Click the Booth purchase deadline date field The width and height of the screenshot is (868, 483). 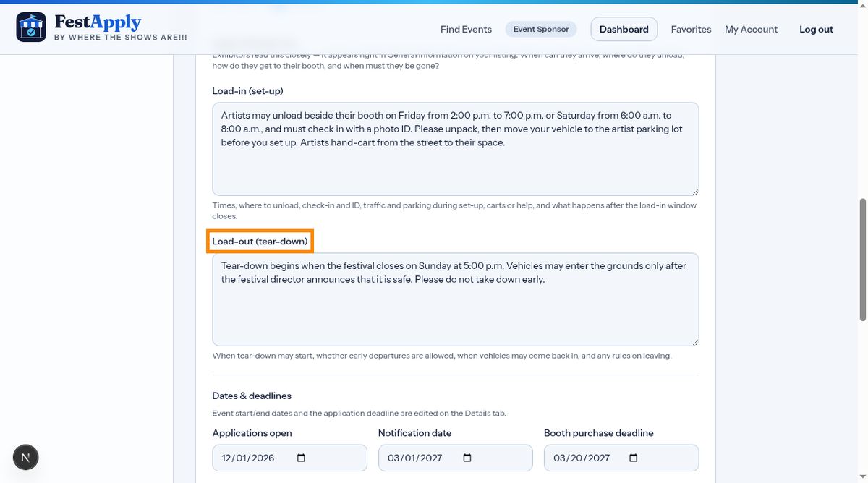[x=621, y=458]
